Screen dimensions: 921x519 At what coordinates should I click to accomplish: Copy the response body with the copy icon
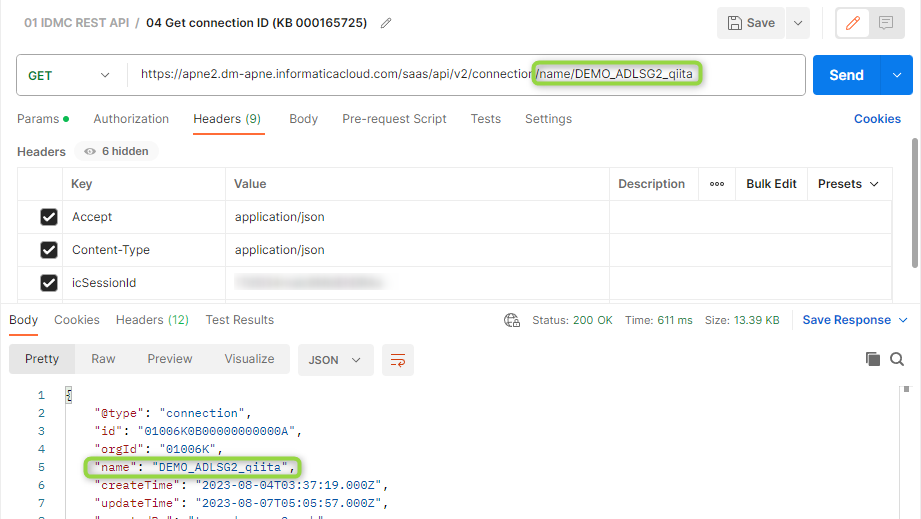tap(873, 359)
